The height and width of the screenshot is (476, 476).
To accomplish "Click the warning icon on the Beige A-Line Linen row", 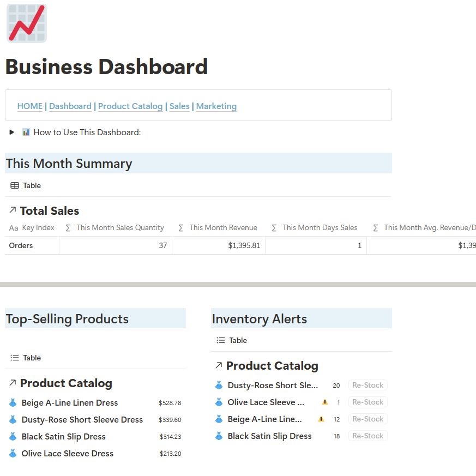I will pos(321,419).
